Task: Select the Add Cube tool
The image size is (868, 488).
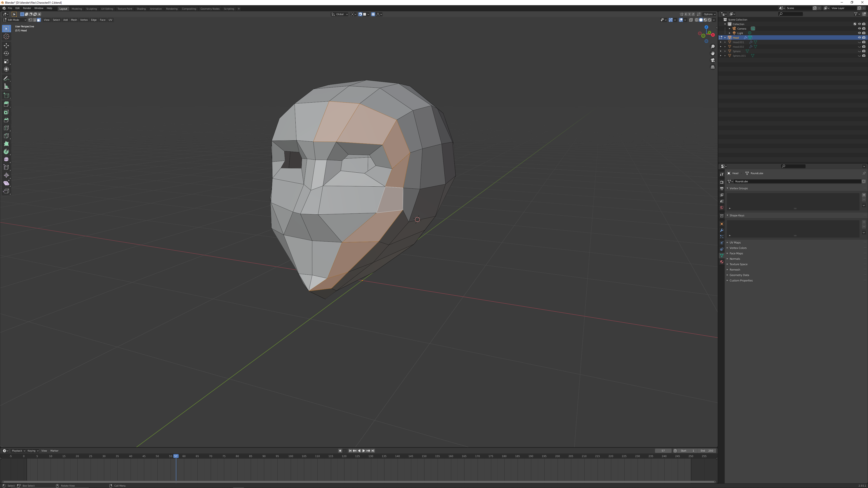Action: click(6, 96)
